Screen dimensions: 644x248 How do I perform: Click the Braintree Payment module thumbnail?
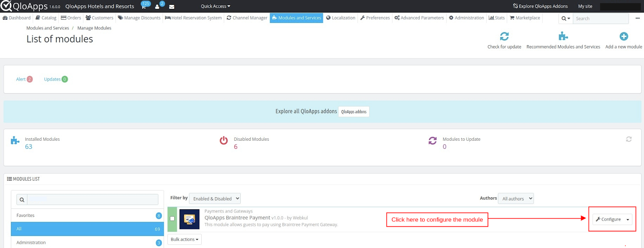(x=190, y=219)
